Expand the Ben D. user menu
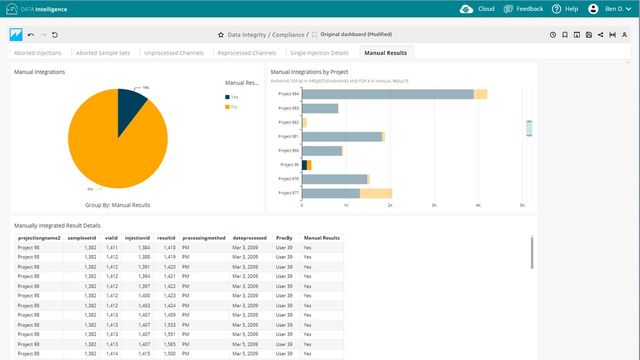 (618, 9)
